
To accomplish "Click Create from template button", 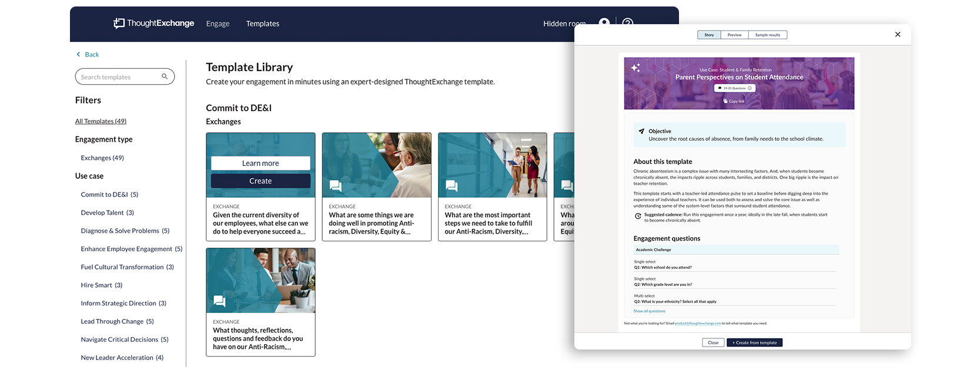I will (x=755, y=342).
